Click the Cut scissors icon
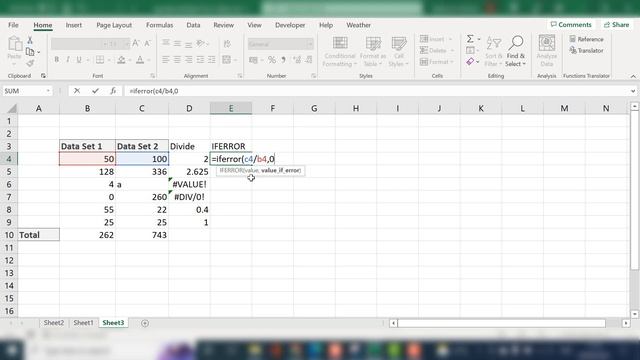640x360 pixels. tap(30, 40)
